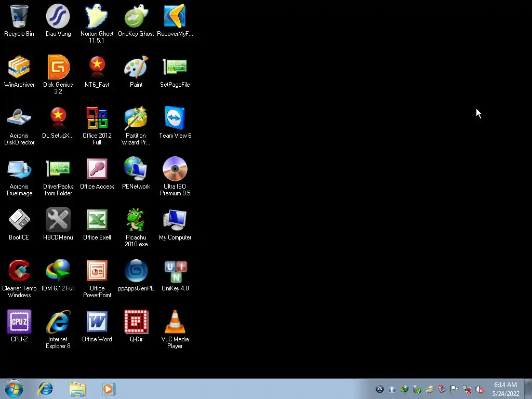Select the Paint desktop icon
This screenshot has width=532, height=399.
point(136,71)
